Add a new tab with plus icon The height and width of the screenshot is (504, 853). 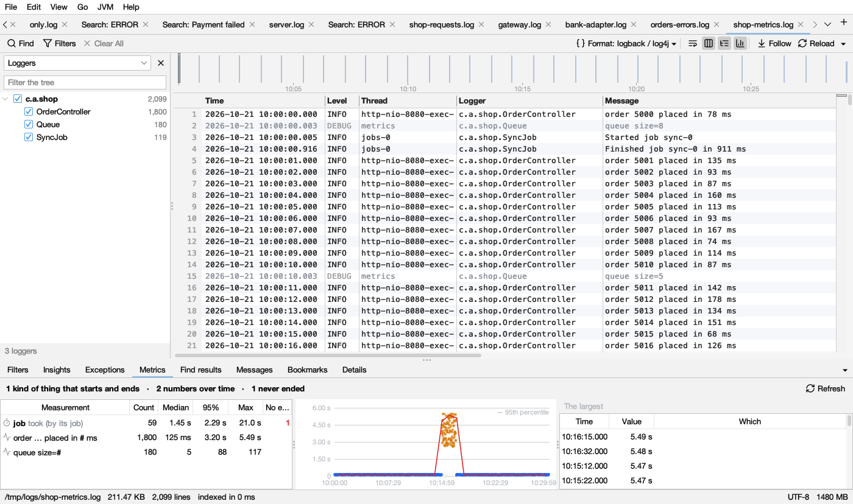pos(844,23)
